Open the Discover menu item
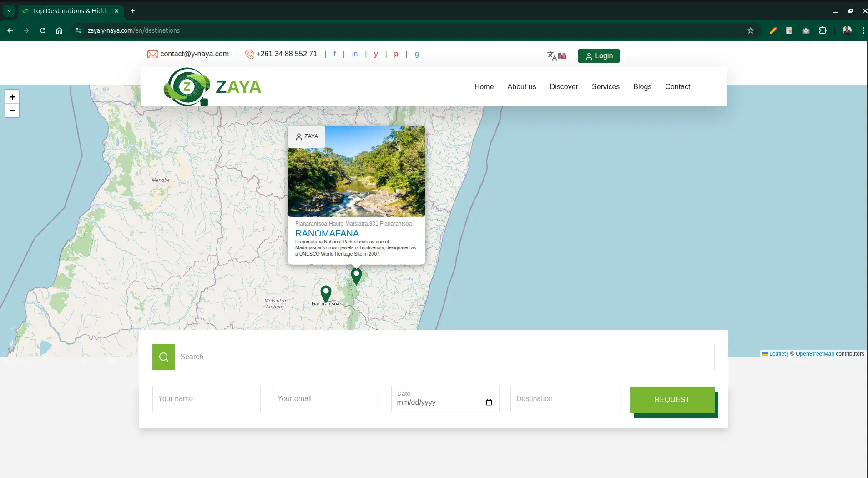 [563, 86]
